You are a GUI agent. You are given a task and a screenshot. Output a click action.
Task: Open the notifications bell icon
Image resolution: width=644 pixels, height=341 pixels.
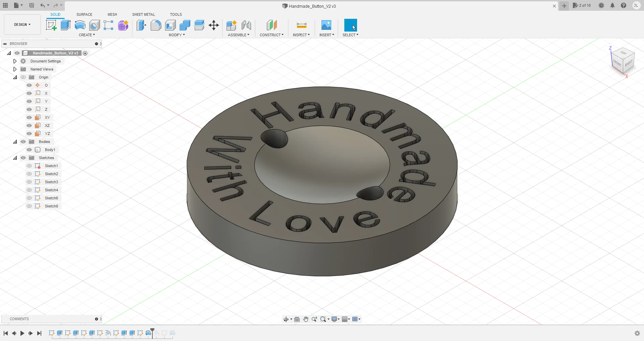click(x=612, y=5)
